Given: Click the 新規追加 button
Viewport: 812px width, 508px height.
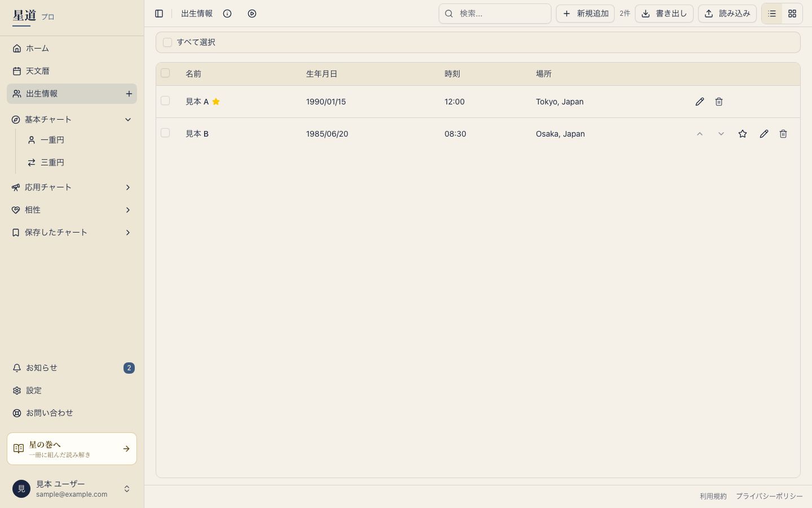Looking at the screenshot, I should (585, 14).
